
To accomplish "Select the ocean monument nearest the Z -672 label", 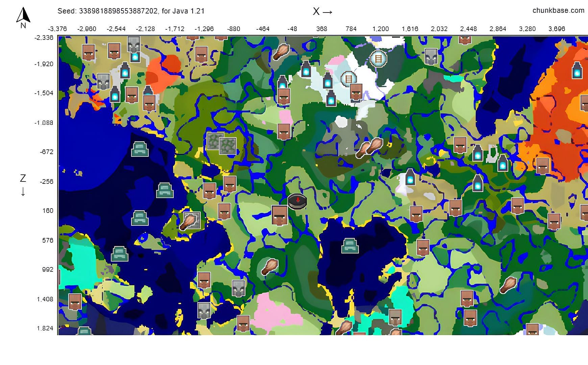I will click(140, 149).
